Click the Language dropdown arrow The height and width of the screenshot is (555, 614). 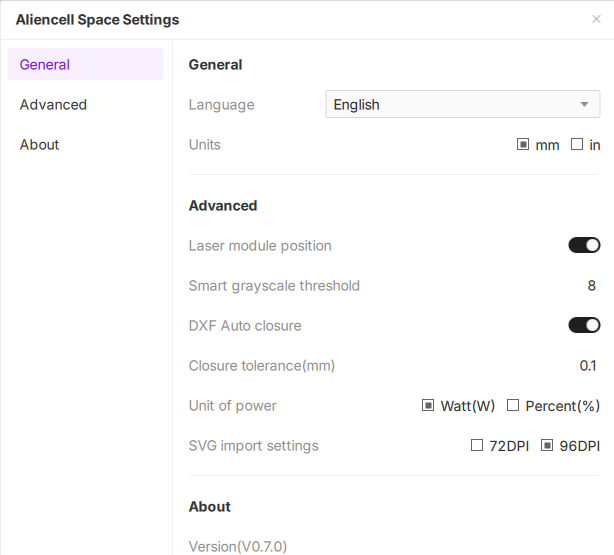pyautogui.click(x=585, y=104)
